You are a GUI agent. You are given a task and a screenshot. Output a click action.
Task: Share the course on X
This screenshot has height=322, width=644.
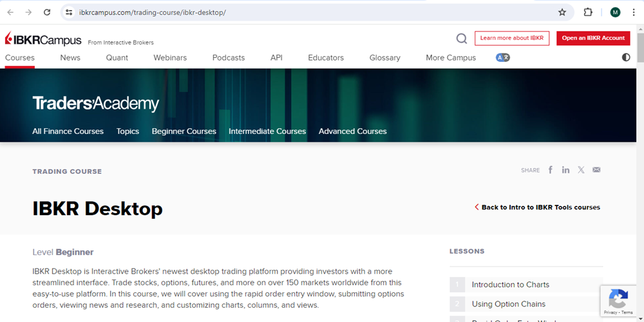[x=581, y=170]
